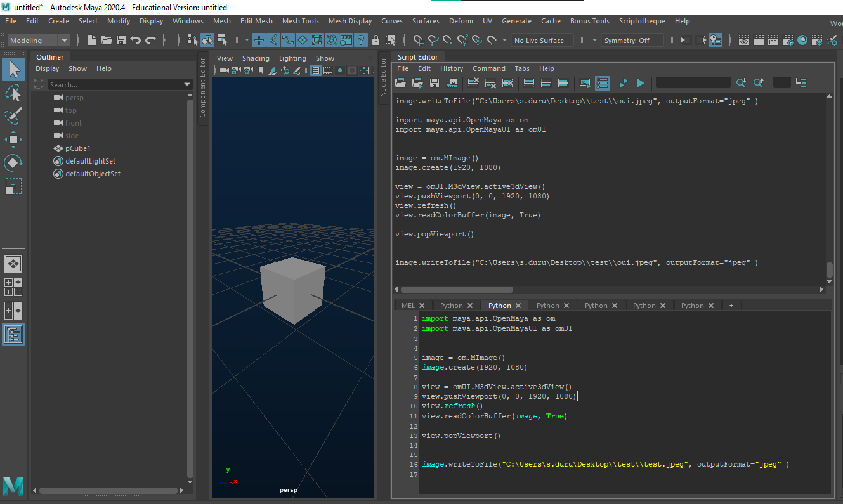The image size is (843, 504).
Task: Select the Lasso selection tool
Action: tap(14, 93)
